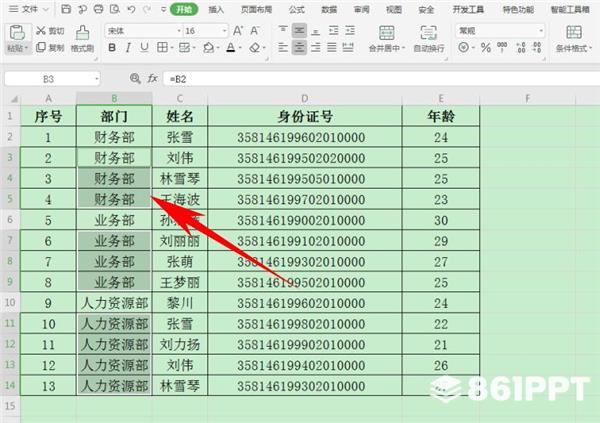Open the 开发工具 ribbon tab
The width and height of the screenshot is (600, 423).
(x=468, y=10)
